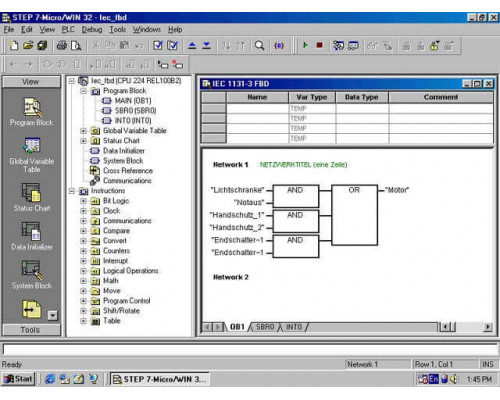
Task: Click the Print Preview toolbar icon
Action: [76, 45]
